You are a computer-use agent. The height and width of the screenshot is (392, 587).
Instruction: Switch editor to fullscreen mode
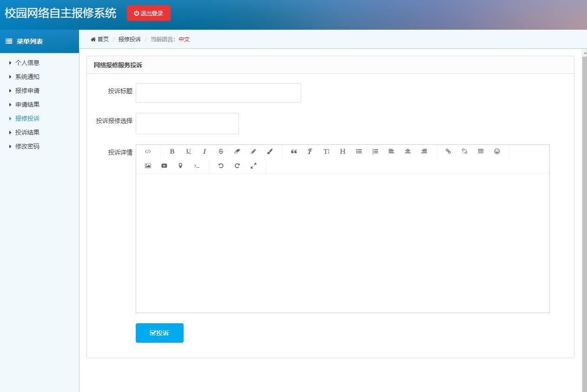pyautogui.click(x=253, y=166)
